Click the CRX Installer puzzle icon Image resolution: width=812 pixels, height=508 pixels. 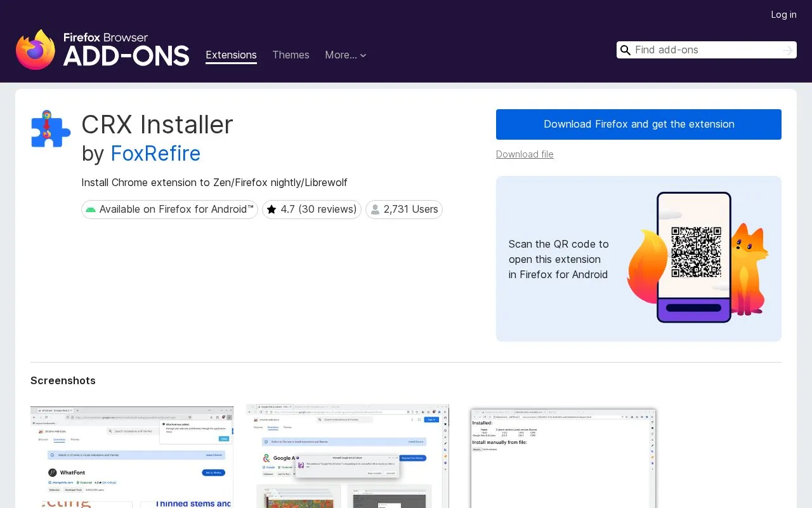click(x=51, y=129)
